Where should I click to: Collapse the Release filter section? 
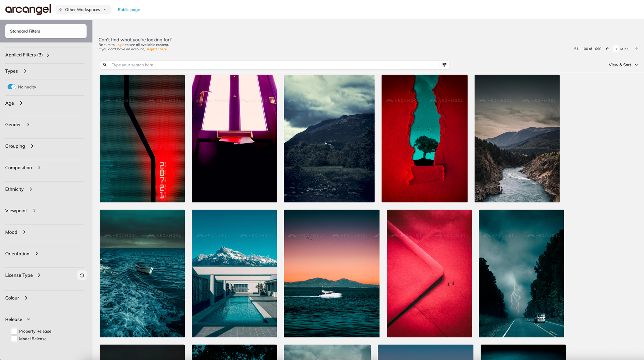[18, 319]
